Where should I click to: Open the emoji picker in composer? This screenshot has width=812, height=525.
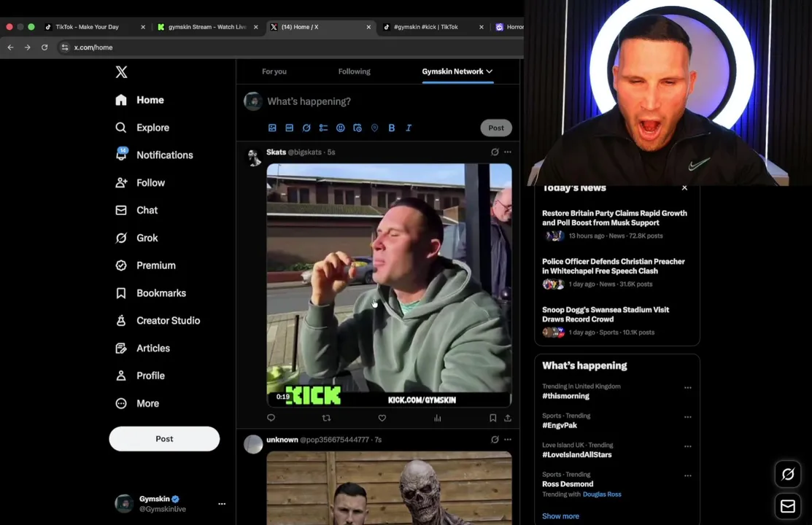pyautogui.click(x=340, y=128)
